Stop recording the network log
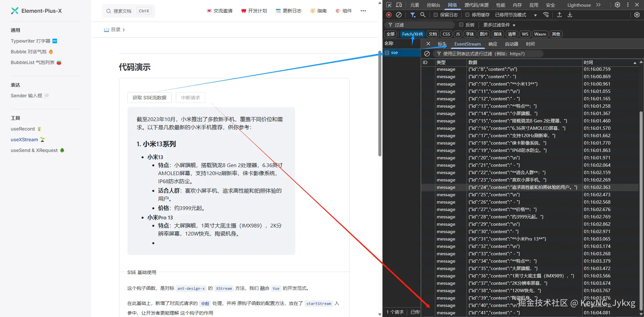The height and width of the screenshot is (317, 644). click(x=389, y=15)
